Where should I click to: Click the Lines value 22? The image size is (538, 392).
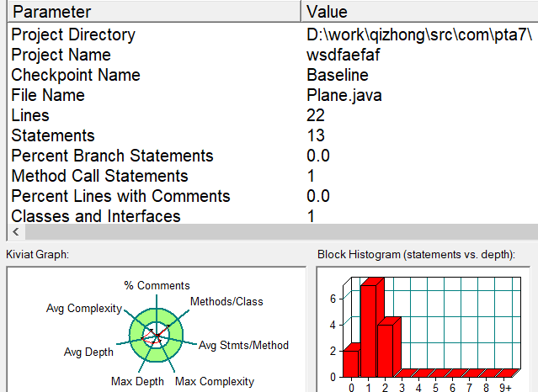point(316,115)
